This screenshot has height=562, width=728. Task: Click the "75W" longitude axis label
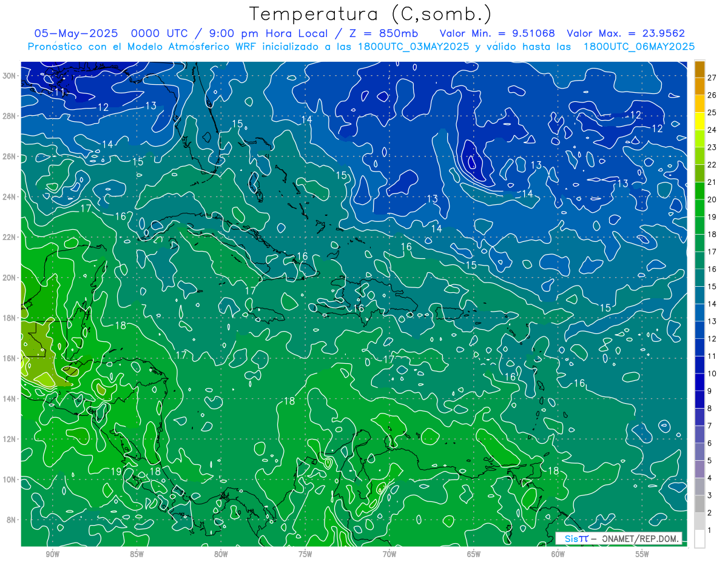click(x=305, y=554)
